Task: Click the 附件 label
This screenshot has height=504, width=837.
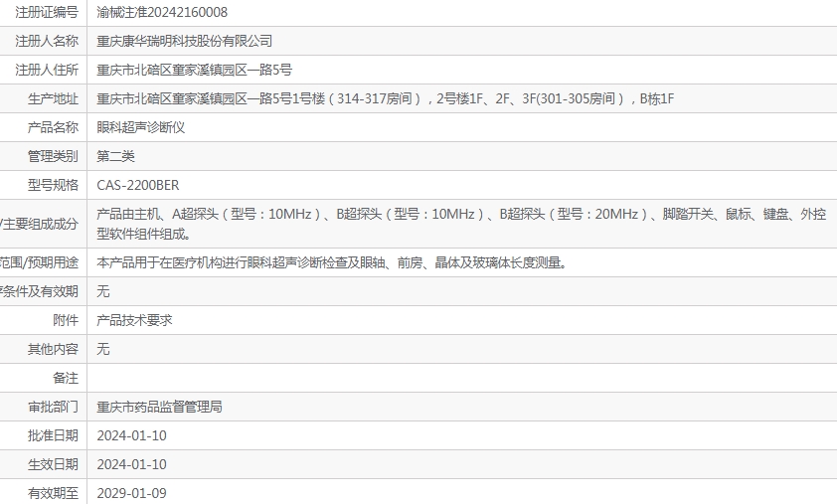Action: click(66, 320)
